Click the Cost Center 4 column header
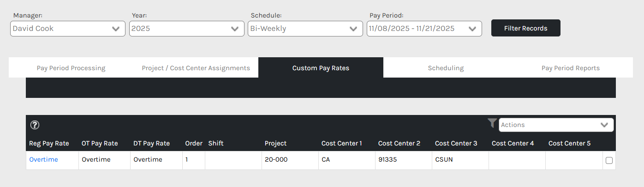The width and height of the screenshot is (644, 187). 513,144
